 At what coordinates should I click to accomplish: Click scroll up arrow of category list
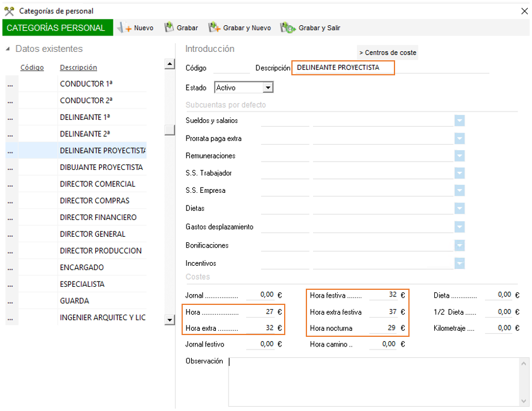pyautogui.click(x=169, y=64)
